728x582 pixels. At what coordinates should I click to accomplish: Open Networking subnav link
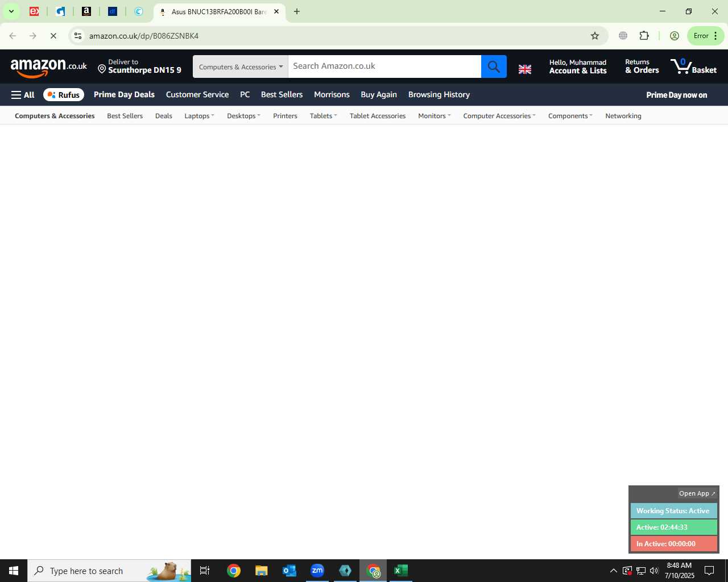point(623,116)
